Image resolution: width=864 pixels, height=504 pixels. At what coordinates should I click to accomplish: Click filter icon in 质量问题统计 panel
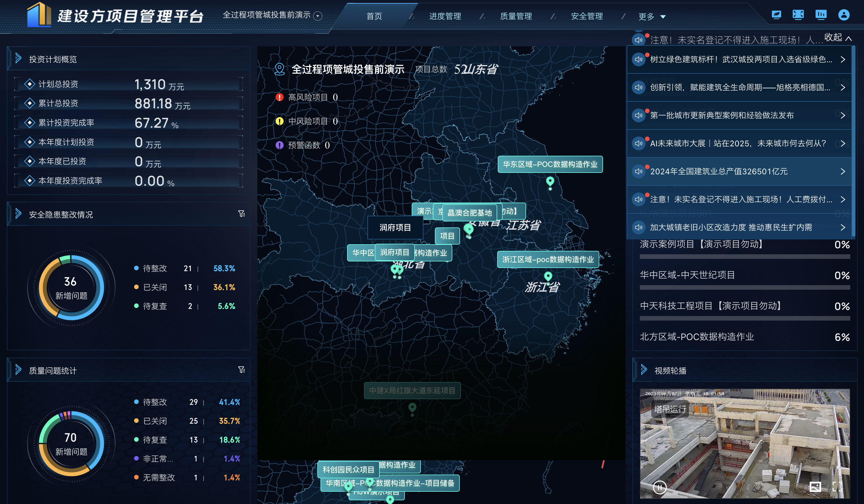tap(241, 370)
